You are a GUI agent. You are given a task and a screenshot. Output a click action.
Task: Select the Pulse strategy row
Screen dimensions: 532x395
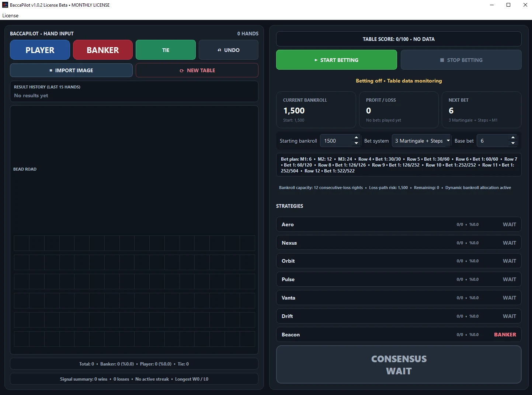(x=399, y=279)
